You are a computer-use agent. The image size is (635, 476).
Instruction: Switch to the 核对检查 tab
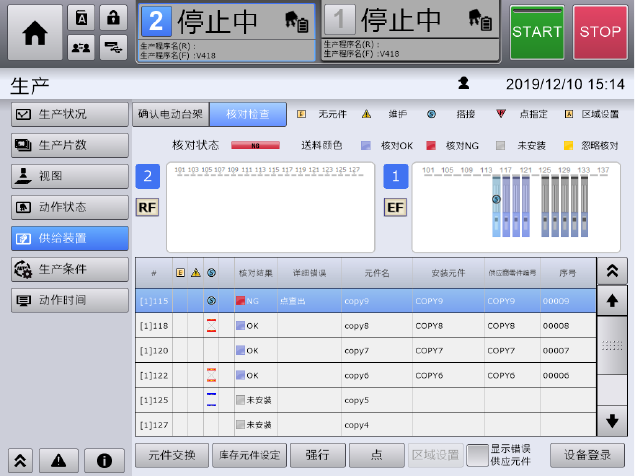[248, 114]
